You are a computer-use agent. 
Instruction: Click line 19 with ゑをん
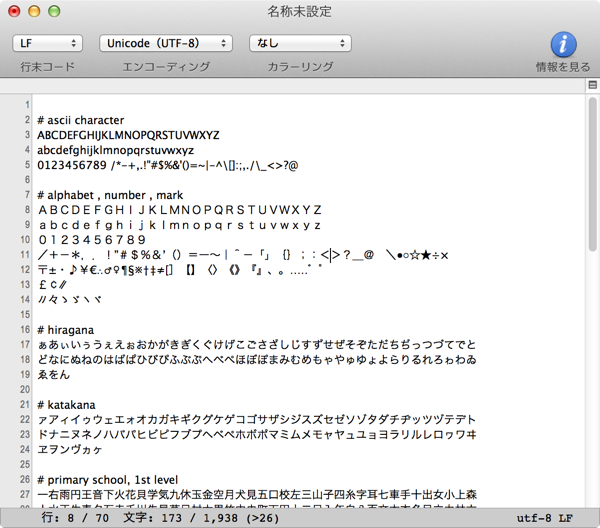coord(54,375)
